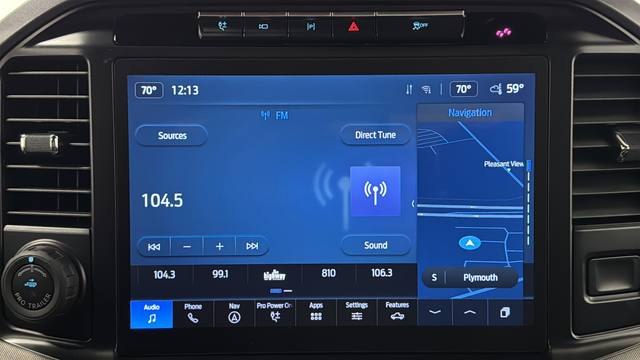Tune down with minus button
Viewport: 640px width, 360px height.
[187, 247]
